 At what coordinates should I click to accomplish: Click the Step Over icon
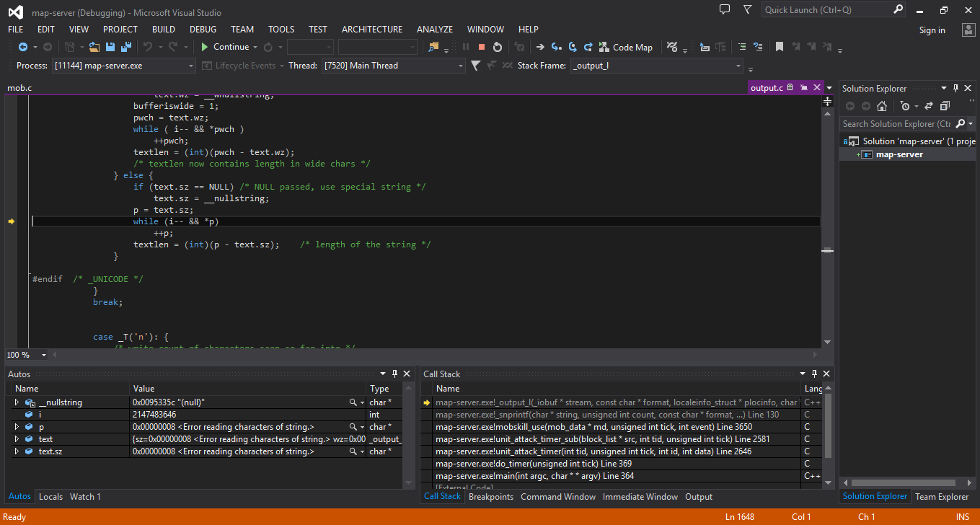[573, 47]
